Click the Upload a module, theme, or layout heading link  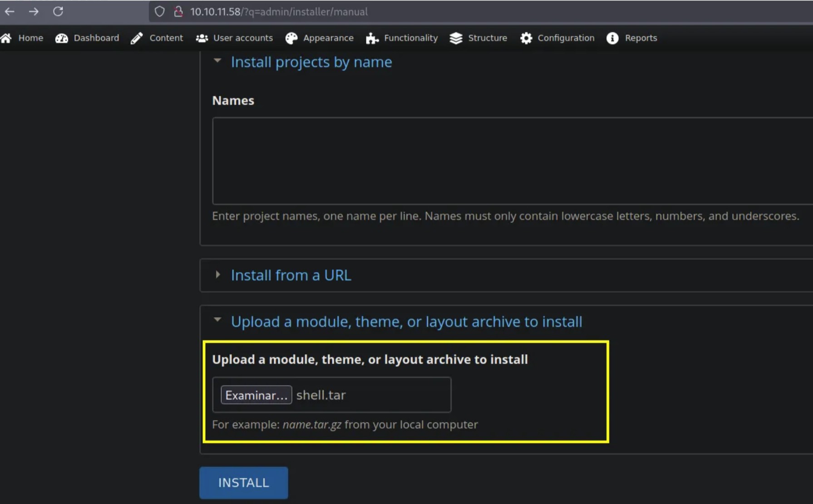[406, 322]
